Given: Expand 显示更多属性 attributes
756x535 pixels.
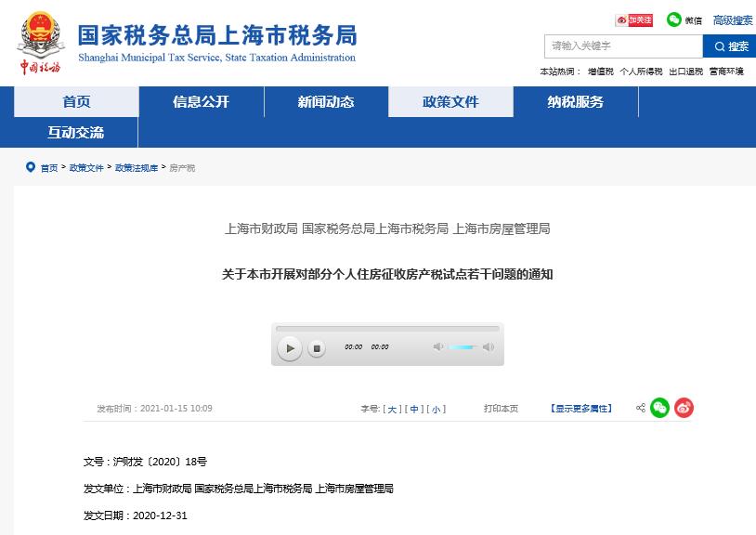Looking at the screenshot, I should pos(581,409).
